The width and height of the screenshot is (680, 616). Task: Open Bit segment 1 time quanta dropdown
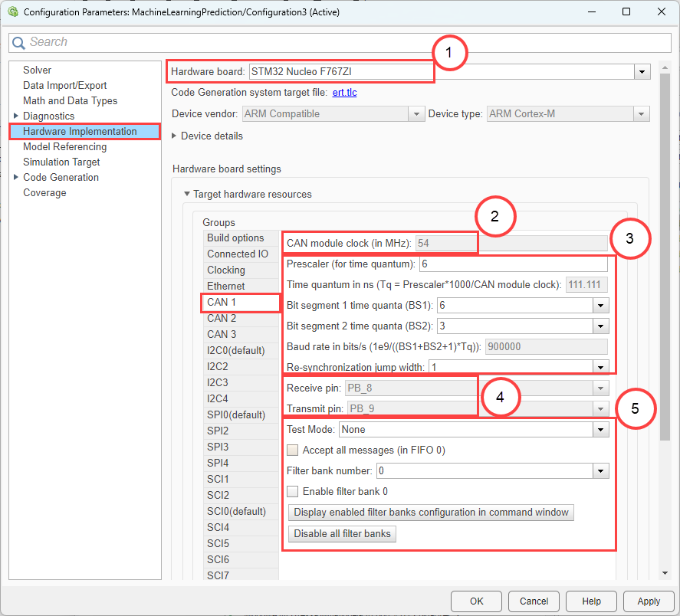[x=600, y=305]
